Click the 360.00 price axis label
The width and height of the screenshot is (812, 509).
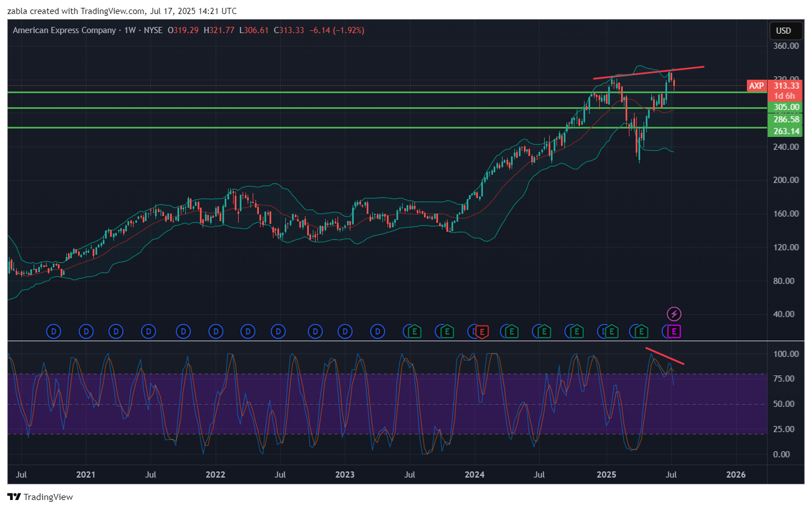(x=786, y=46)
